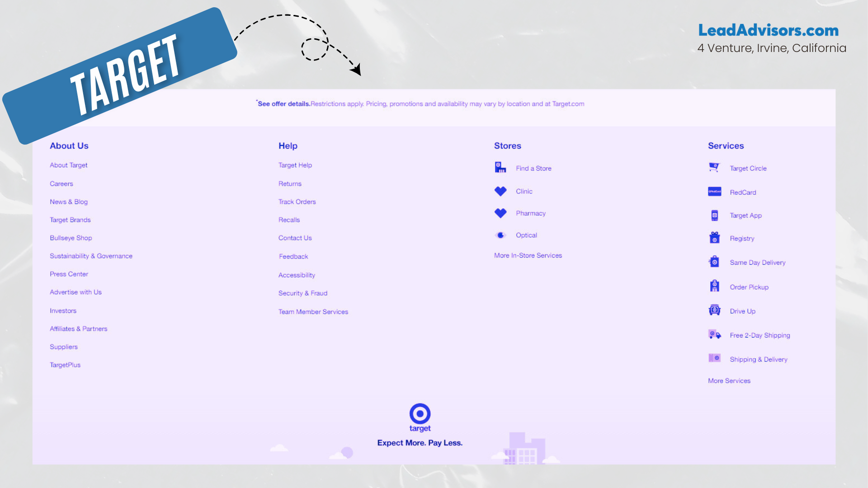The width and height of the screenshot is (868, 488).
Task: Open the Pharmacy text link
Action: (x=531, y=213)
